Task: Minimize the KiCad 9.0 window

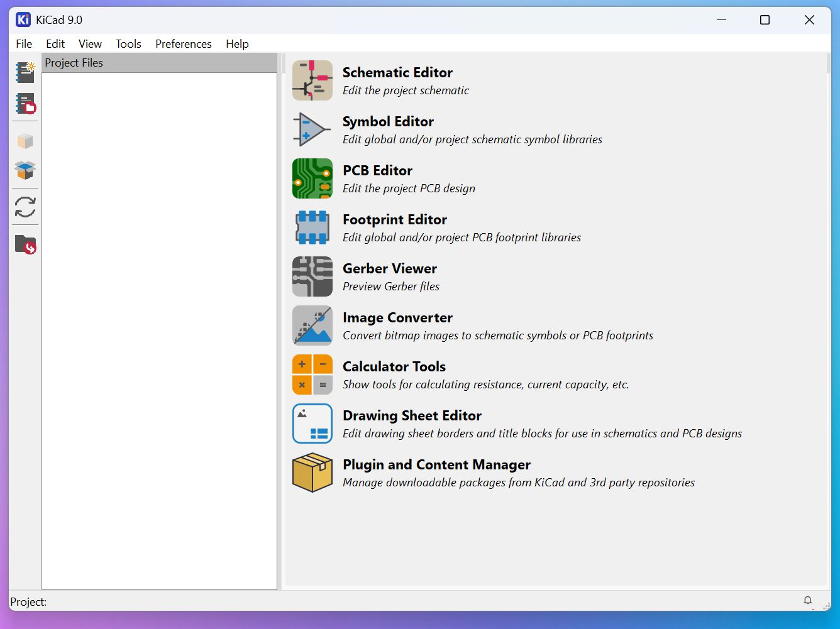Action: click(x=721, y=20)
